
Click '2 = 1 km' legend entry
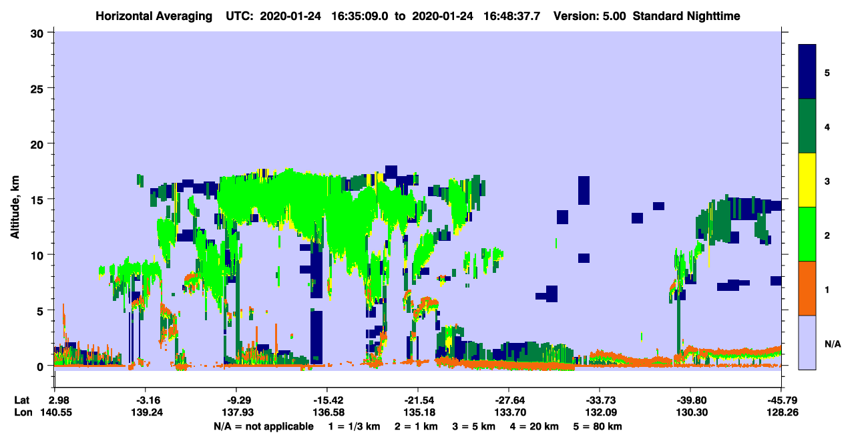(x=416, y=426)
